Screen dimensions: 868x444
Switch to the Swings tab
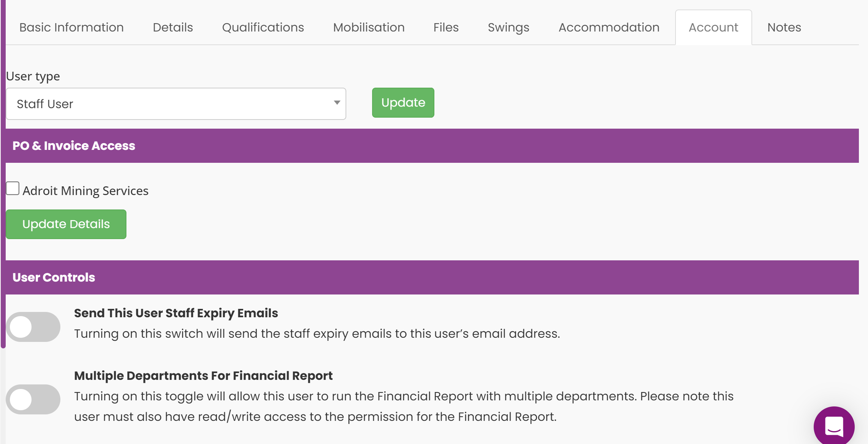pos(508,27)
